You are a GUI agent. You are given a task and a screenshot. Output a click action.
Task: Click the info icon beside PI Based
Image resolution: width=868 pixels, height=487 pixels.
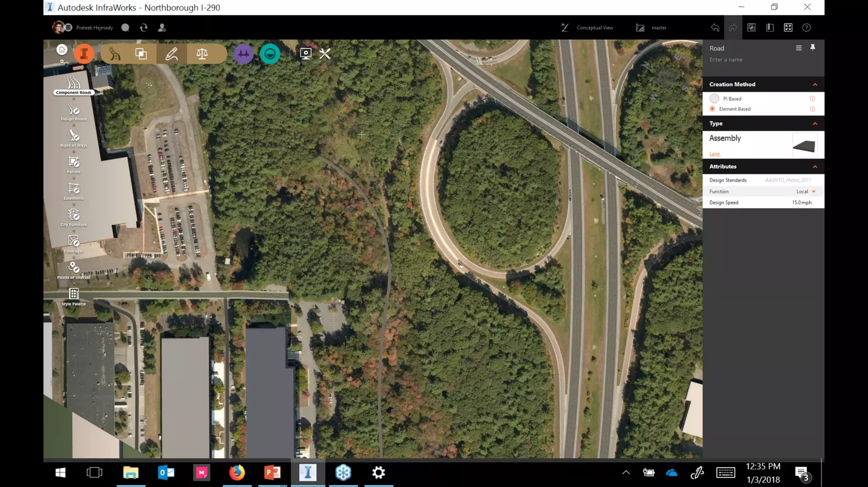[x=812, y=99]
